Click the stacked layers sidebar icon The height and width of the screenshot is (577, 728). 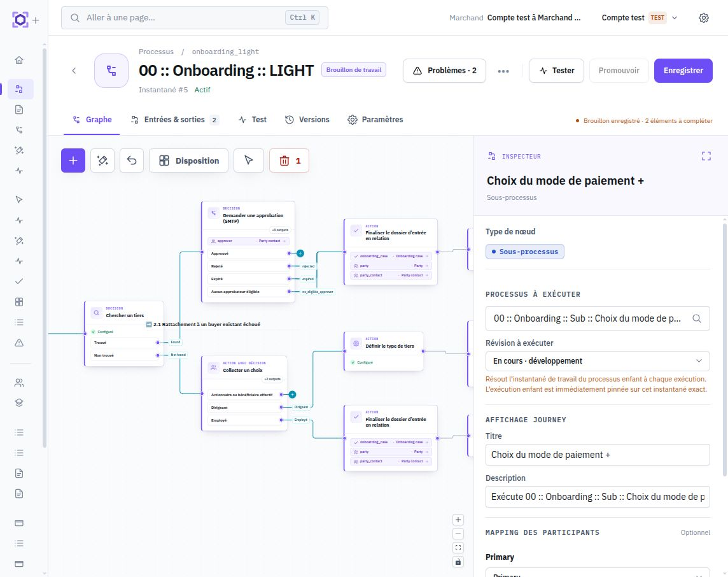[x=19, y=402]
